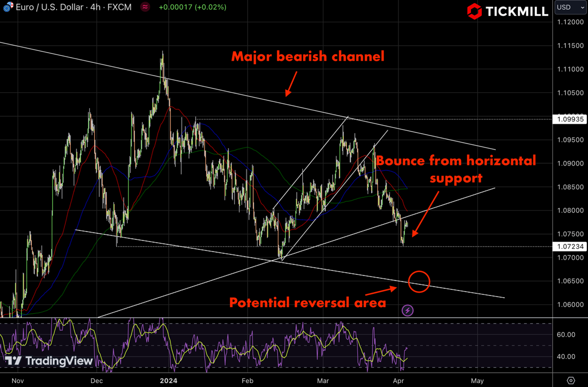Click the +0.00017 (+0.02%) change value
This screenshot has height=387, width=588.
coord(192,7)
